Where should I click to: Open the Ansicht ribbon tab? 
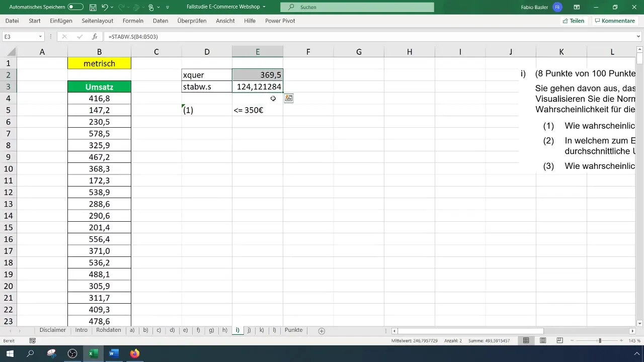pyautogui.click(x=225, y=21)
